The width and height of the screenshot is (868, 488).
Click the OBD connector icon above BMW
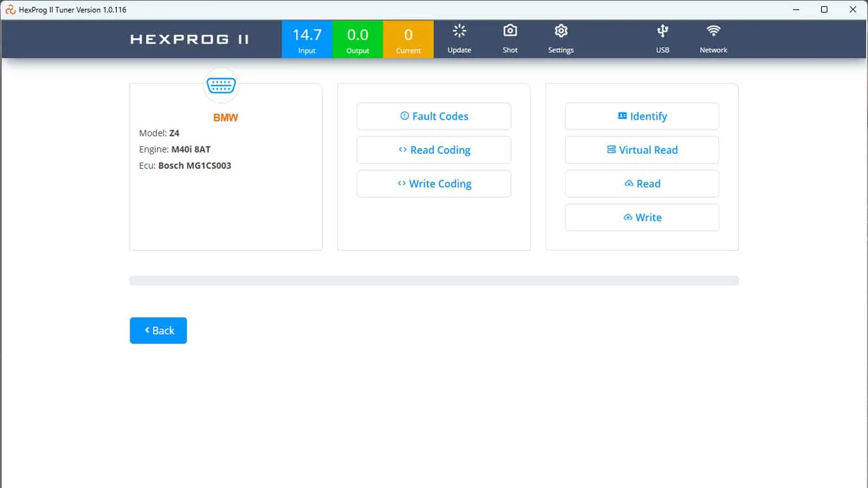coord(221,86)
